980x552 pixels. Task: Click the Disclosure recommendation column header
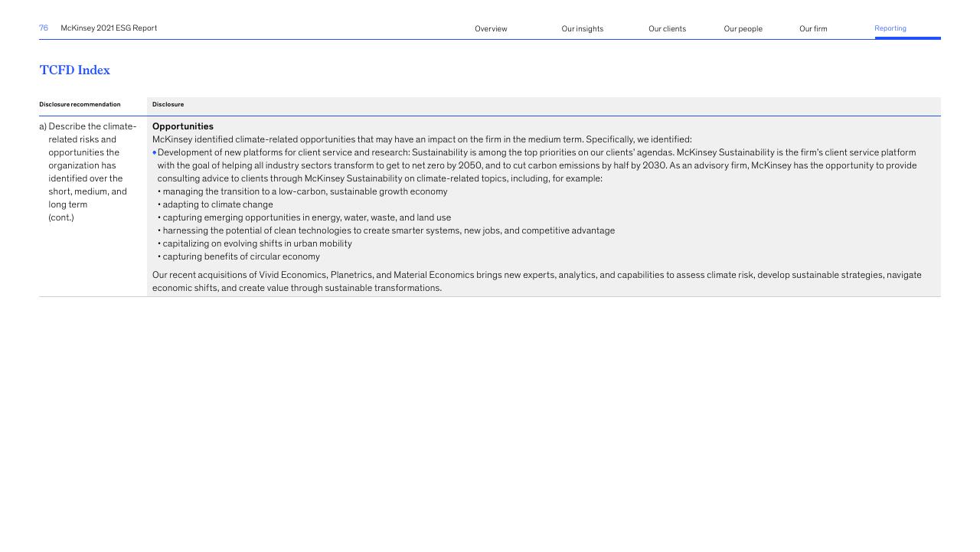click(x=80, y=105)
